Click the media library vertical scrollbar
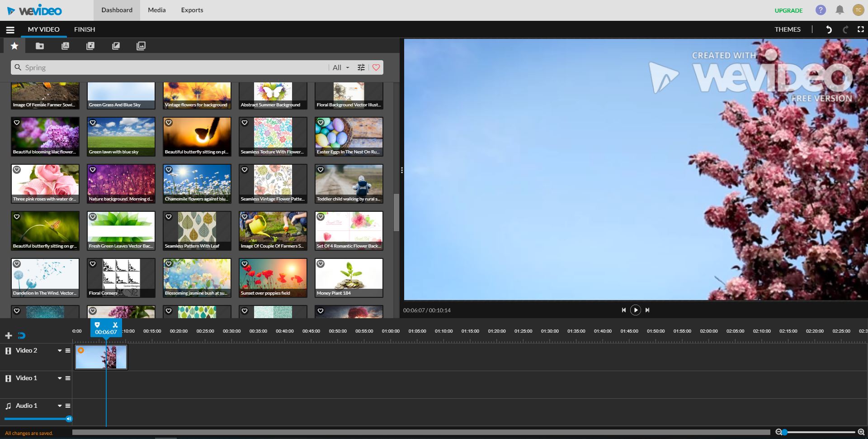 click(396, 213)
